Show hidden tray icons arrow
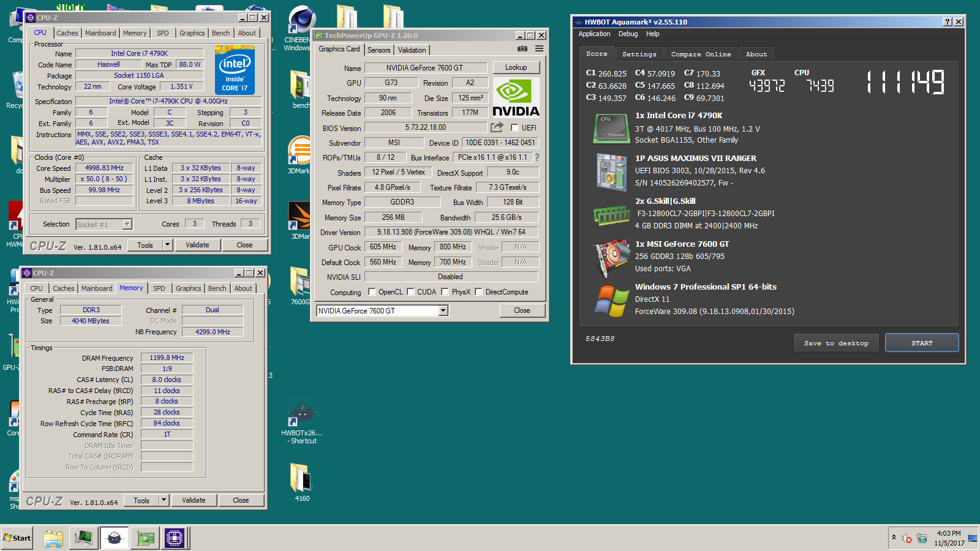Viewport: 980px width, 551px height. click(x=894, y=538)
